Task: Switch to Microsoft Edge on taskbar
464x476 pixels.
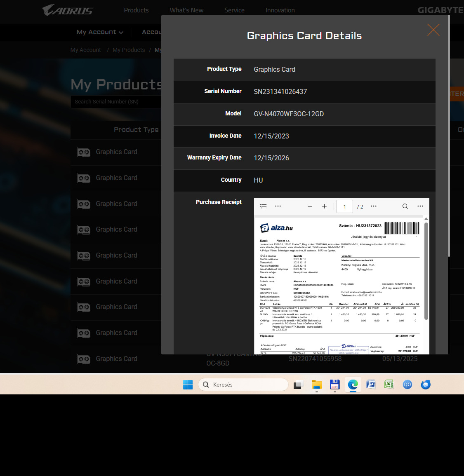Action: click(353, 385)
